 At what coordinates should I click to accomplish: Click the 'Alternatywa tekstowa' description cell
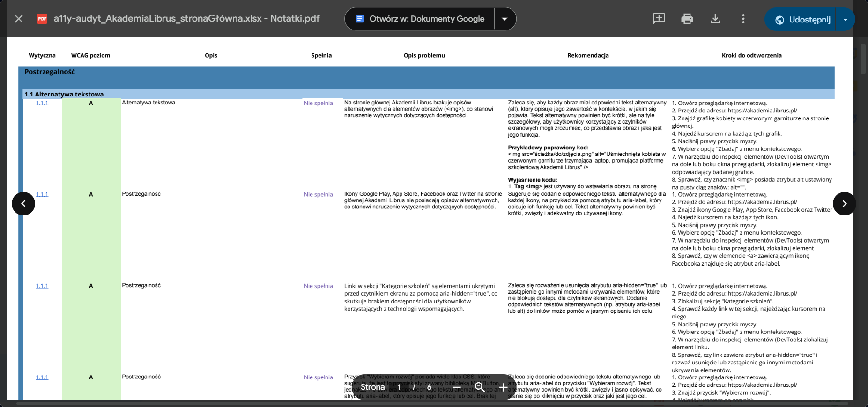(148, 103)
